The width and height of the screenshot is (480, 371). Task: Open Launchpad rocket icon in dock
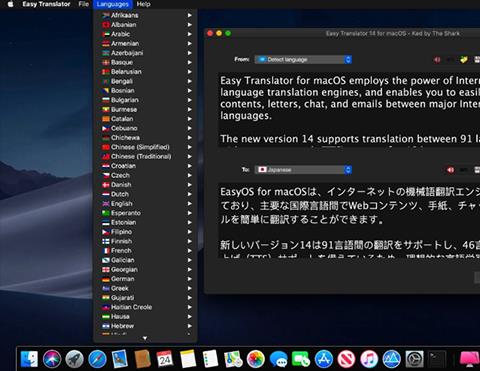point(75,359)
